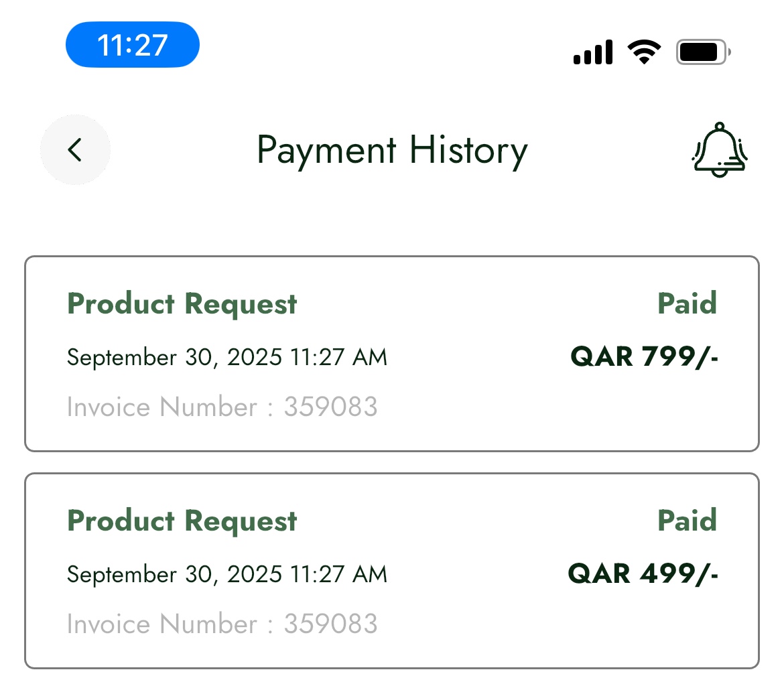
Task: Tap Paid status on the QAR 499 payment
Action: [x=687, y=521]
